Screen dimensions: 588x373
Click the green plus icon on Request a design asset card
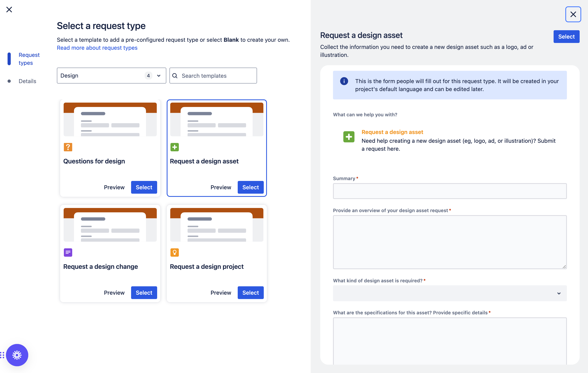click(x=175, y=147)
